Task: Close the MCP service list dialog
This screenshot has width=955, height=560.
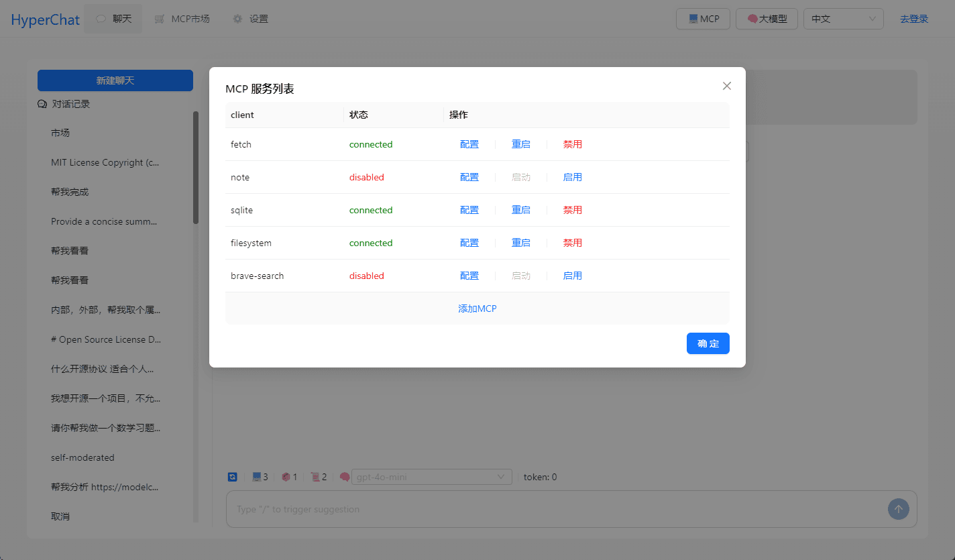Action: 727,86
